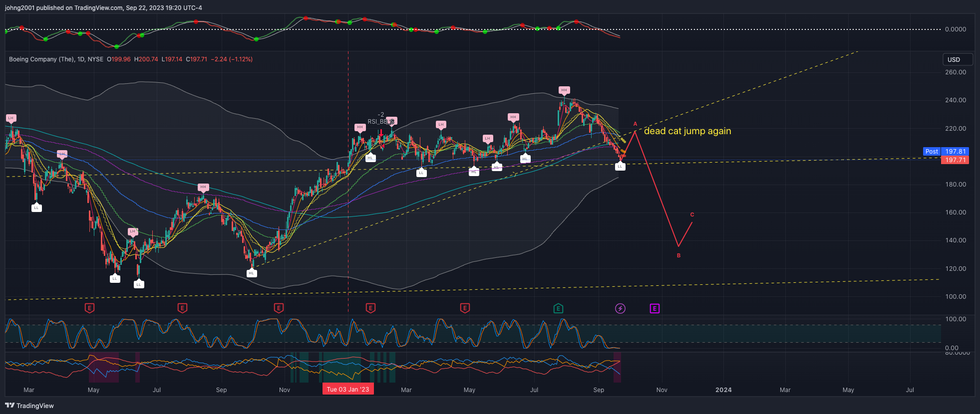Click the latest LL pivot label under current price
Screen dimensions: 980x414
pos(620,166)
